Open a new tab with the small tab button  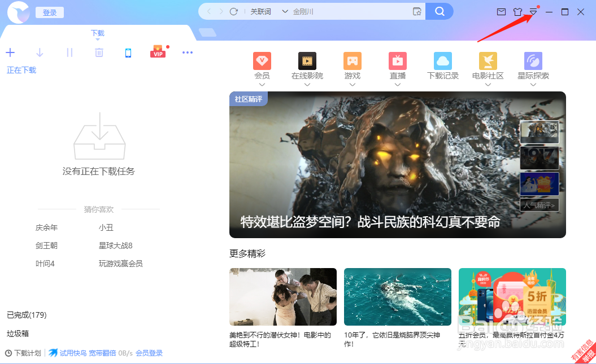207,33
